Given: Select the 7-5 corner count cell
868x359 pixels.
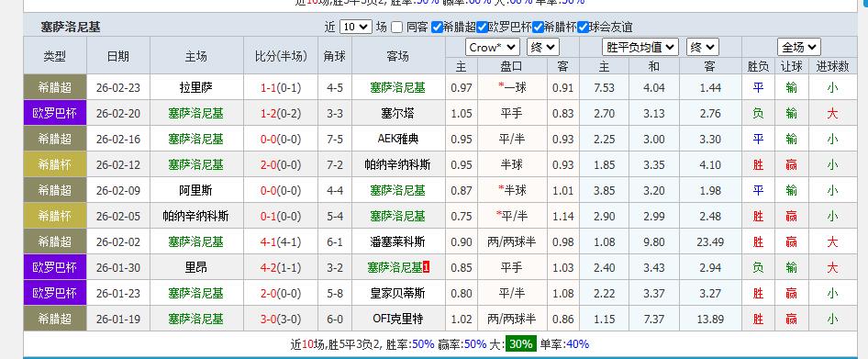Looking at the screenshot, I should pos(335,139).
